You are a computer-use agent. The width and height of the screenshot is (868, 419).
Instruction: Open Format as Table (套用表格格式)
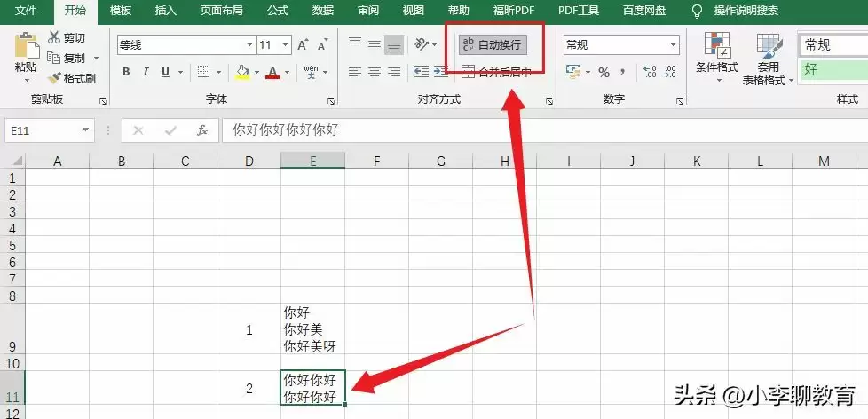coord(768,59)
